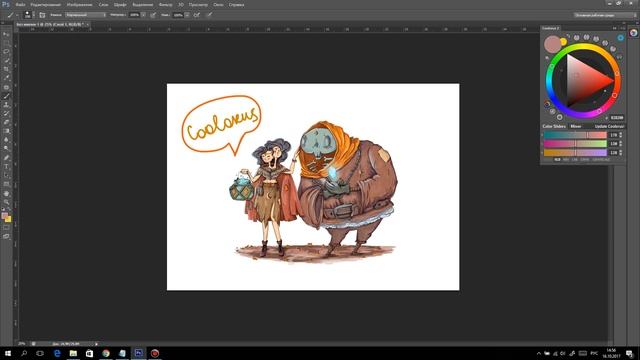Select the Dodge tool
This screenshot has height=360, width=640.
(6, 149)
